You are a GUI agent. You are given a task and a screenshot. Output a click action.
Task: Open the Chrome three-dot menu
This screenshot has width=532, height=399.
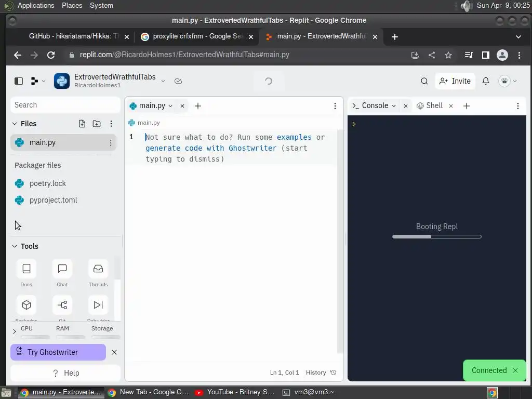point(519,55)
